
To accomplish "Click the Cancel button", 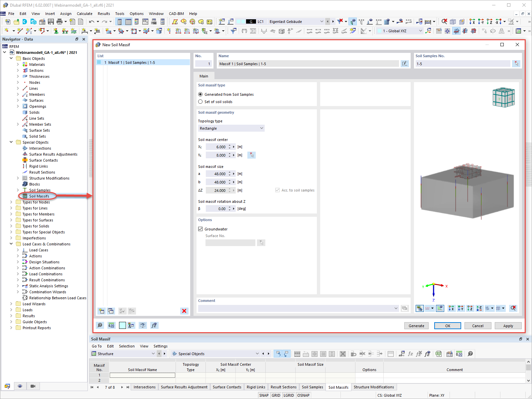I will coord(478,326).
